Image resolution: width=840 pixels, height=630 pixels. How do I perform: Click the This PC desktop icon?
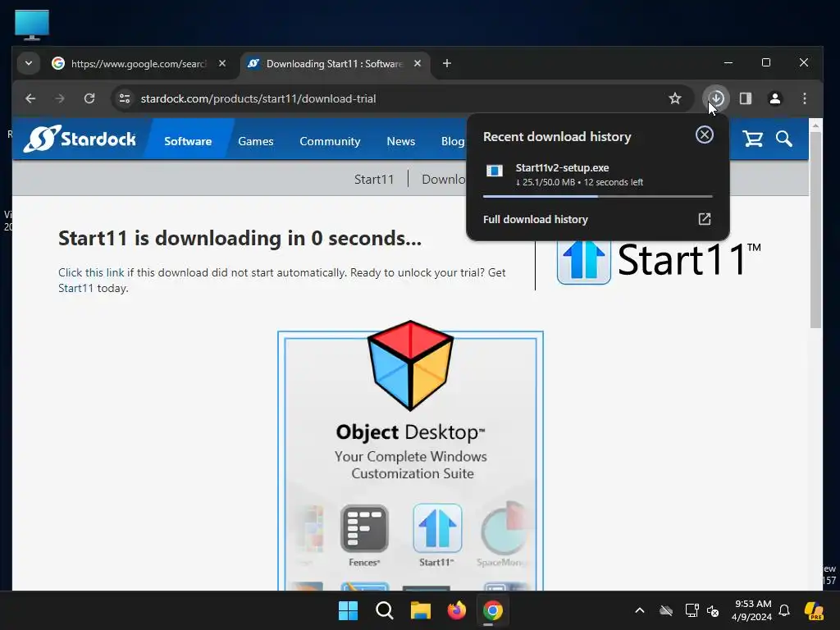[32, 25]
